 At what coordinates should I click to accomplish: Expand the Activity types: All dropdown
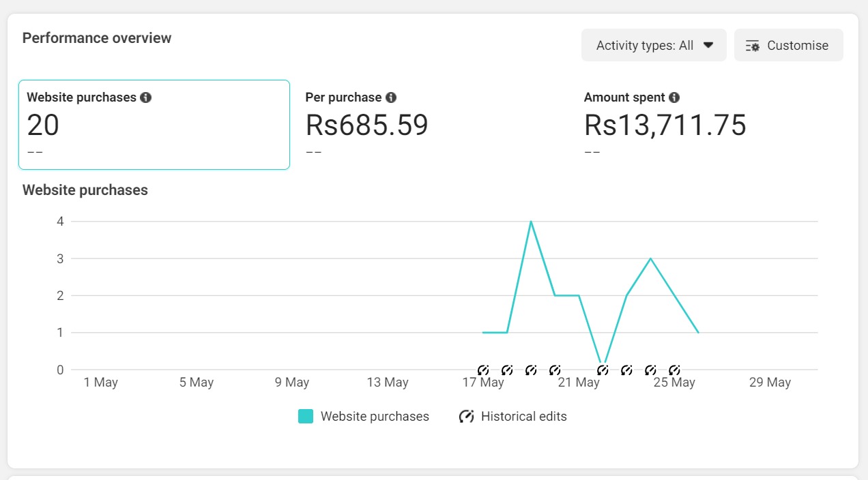654,46
